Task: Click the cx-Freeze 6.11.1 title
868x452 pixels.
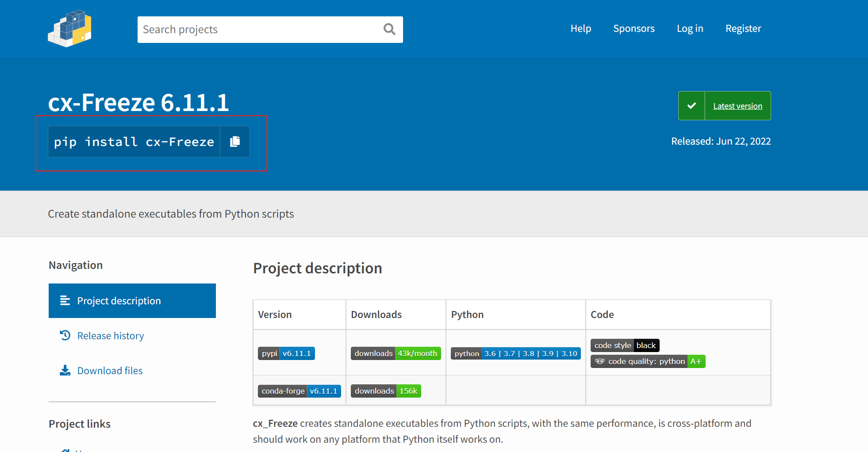Action: [138, 102]
